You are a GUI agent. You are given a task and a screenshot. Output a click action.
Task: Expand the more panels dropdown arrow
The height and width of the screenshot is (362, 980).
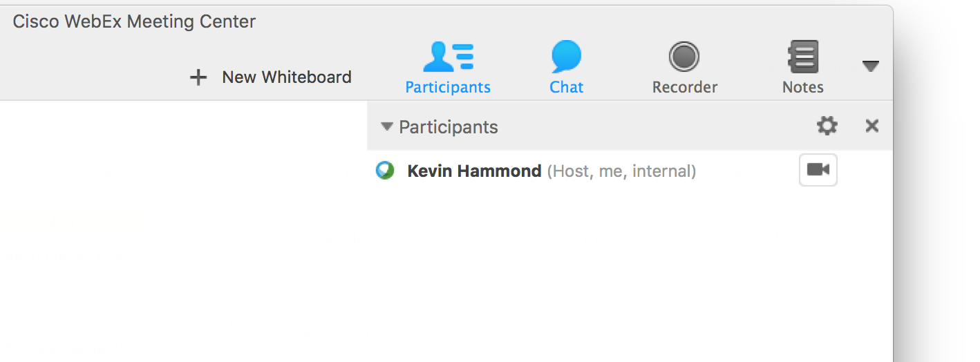(x=871, y=66)
